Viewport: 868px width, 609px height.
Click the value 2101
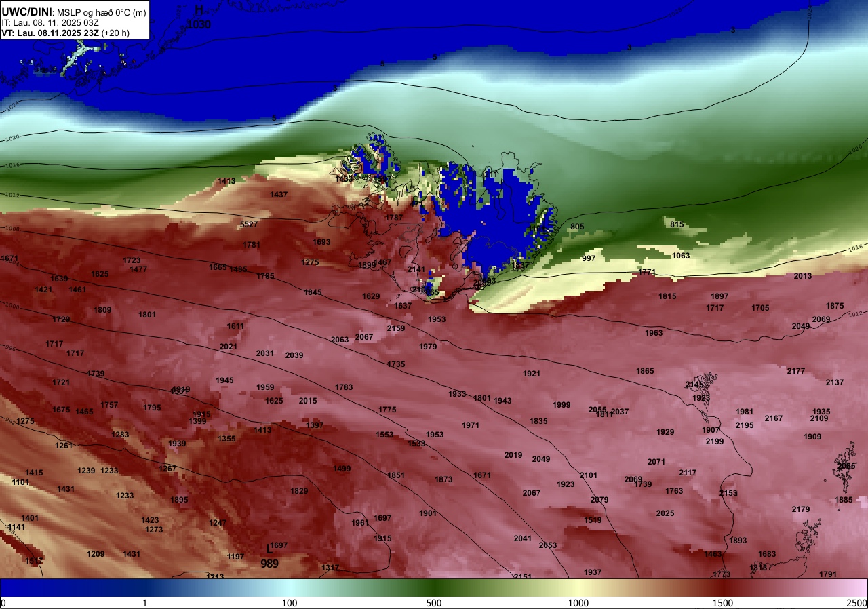pyautogui.click(x=589, y=475)
